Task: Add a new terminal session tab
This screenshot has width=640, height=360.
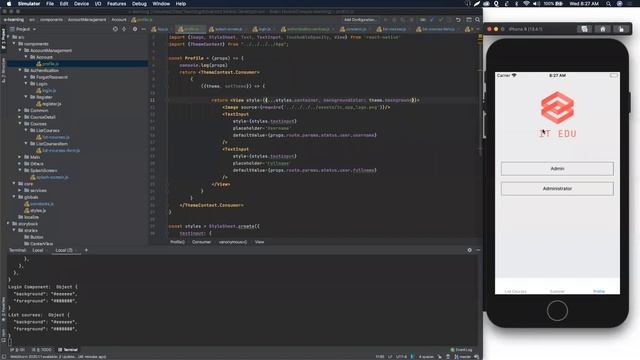Action: (86, 250)
